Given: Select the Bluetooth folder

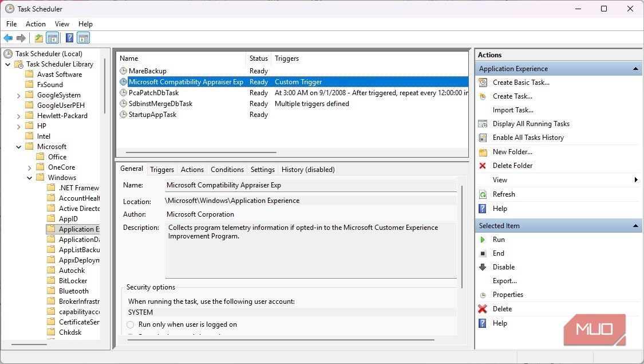Looking at the screenshot, I should click(x=73, y=291).
